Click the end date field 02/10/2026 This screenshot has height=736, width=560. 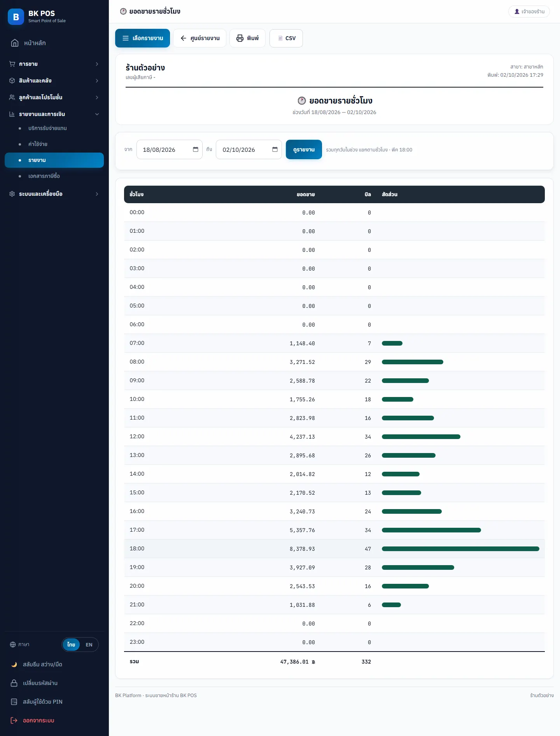coord(249,149)
